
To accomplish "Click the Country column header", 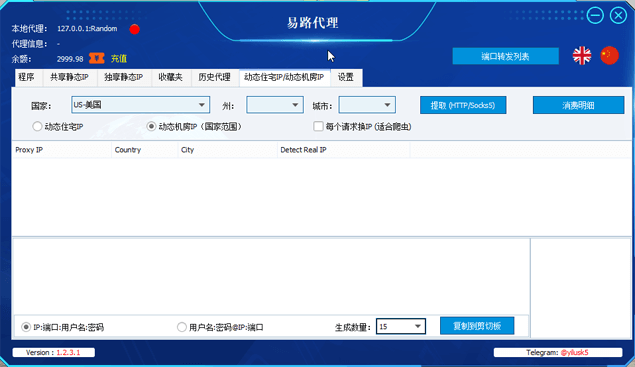I will [x=145, y=150].
